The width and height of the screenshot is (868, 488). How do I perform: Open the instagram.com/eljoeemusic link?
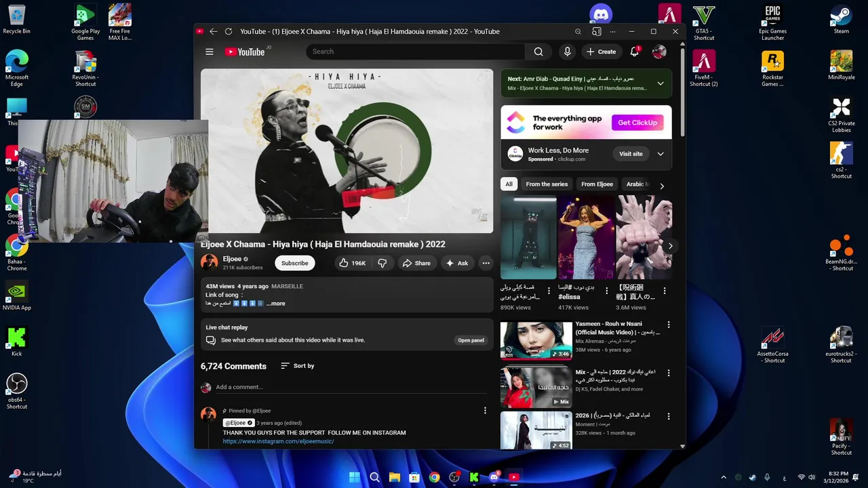pos(278,441)
